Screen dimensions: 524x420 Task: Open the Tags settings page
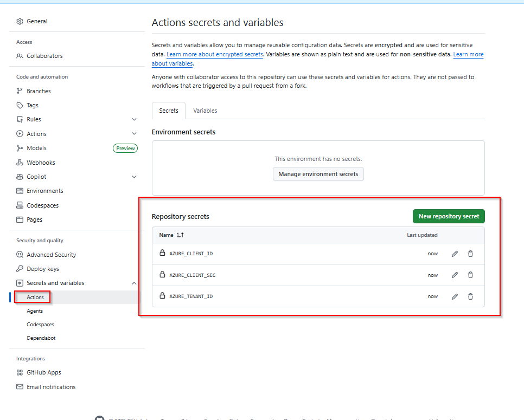pos(33,105)
